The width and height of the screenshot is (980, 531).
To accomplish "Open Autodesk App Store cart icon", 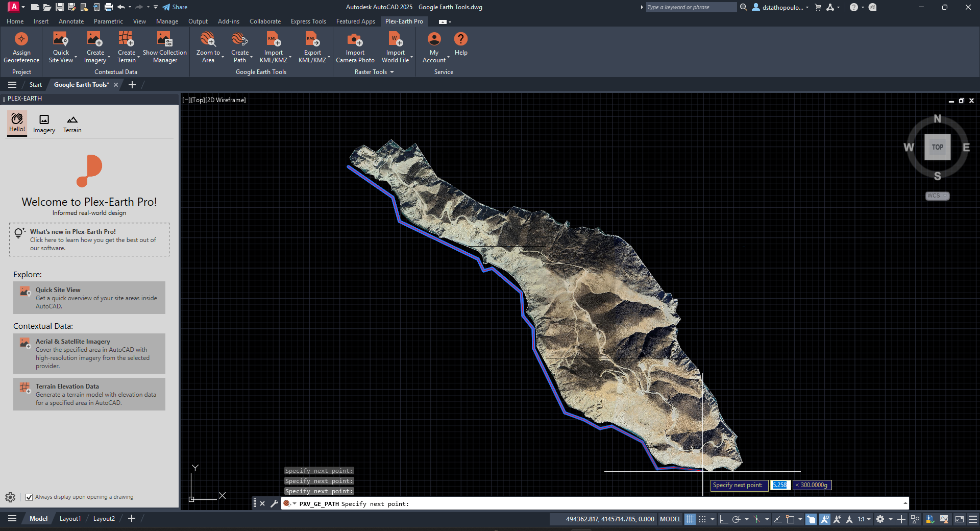I will coord(818,7).
